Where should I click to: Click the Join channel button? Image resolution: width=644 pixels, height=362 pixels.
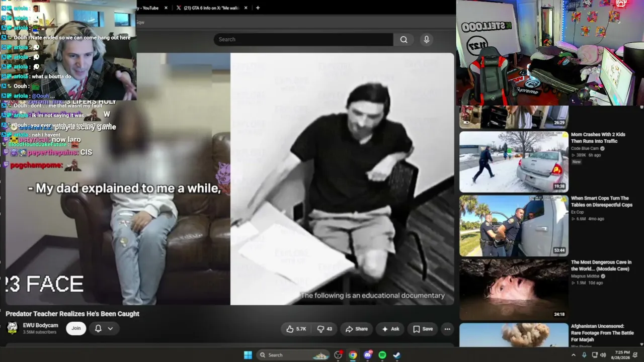pyautogui.click(x=76, y=328)
